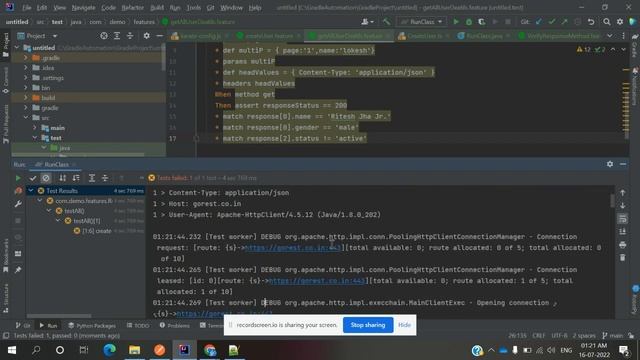Build project with hammer icon
Viewport: 640px width, 360px height.
coord(386,22)
